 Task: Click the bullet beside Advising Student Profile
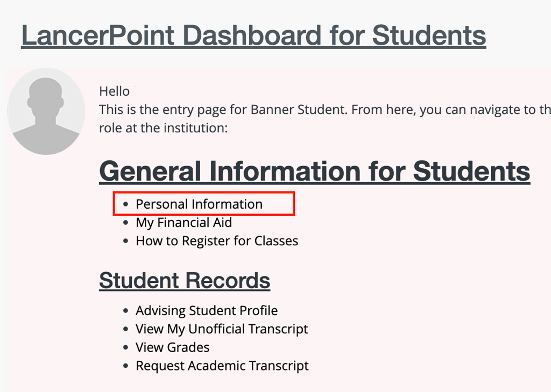(126, 311)
